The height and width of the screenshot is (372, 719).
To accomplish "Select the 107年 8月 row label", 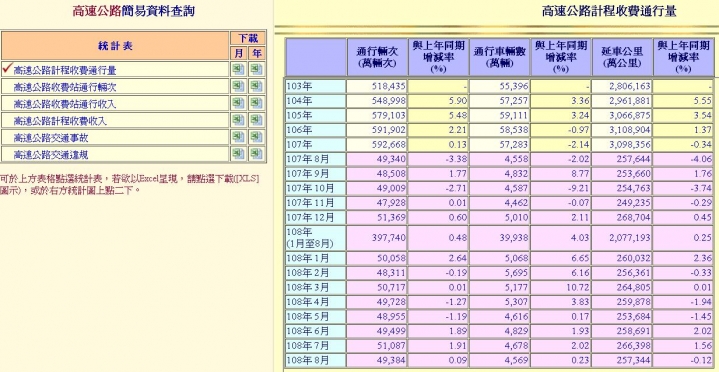I will point(315,160).
